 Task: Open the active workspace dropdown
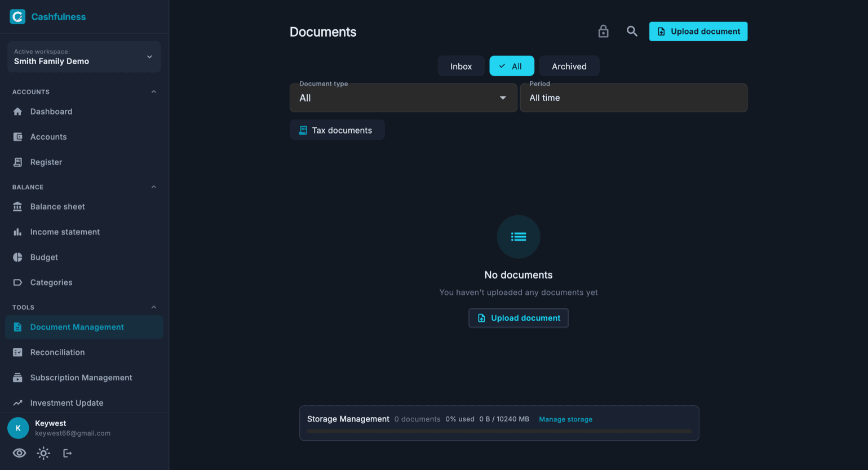coord(84,56)
